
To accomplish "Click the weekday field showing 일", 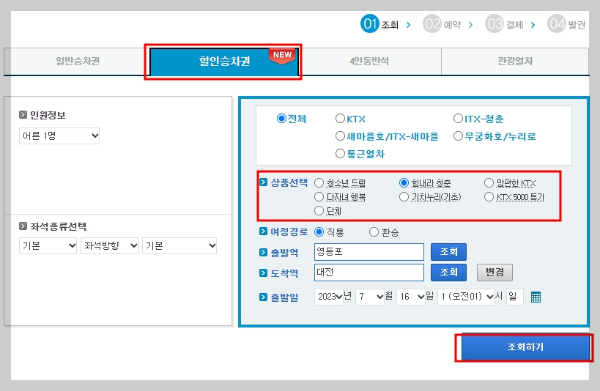I will pyautogui.click(x=514, y=297).
